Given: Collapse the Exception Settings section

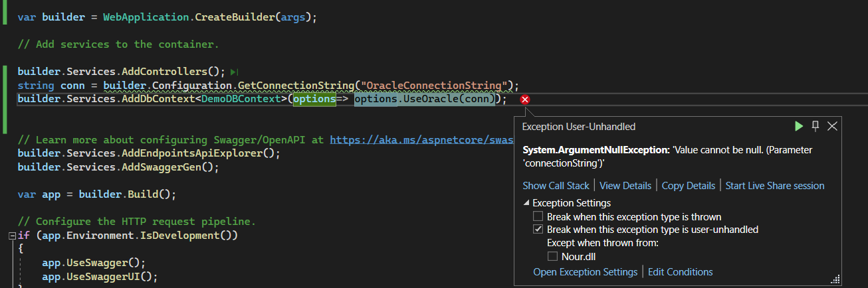Looking at the screenshot, I should (526, 203).
